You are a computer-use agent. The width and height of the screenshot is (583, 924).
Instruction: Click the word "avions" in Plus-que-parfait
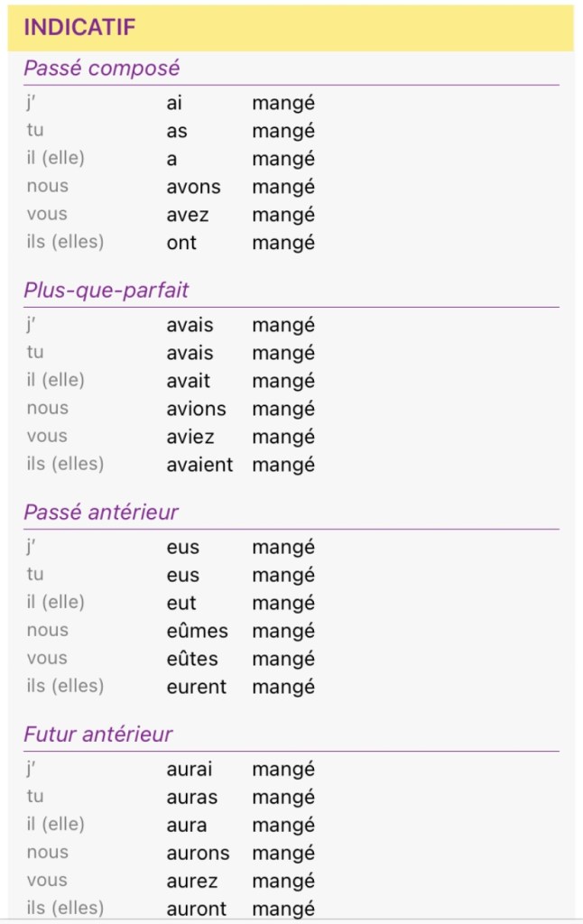coord(196,409)
